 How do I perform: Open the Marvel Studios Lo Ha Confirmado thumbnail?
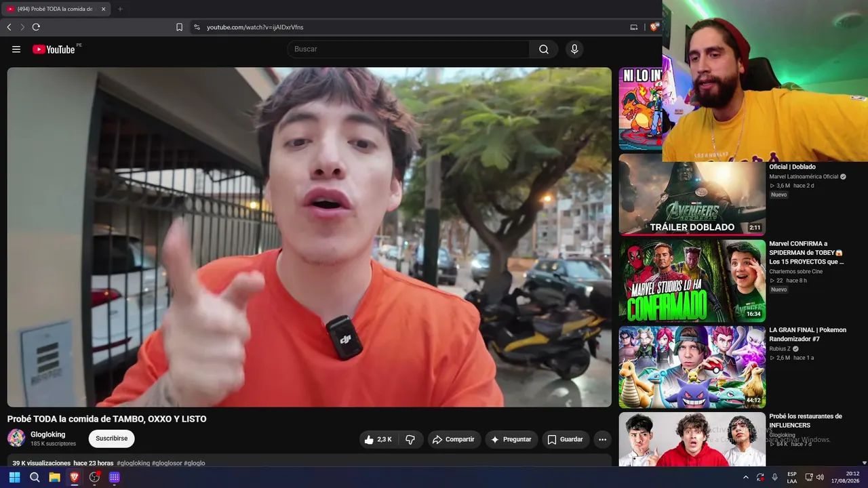(x=692, y=281)
